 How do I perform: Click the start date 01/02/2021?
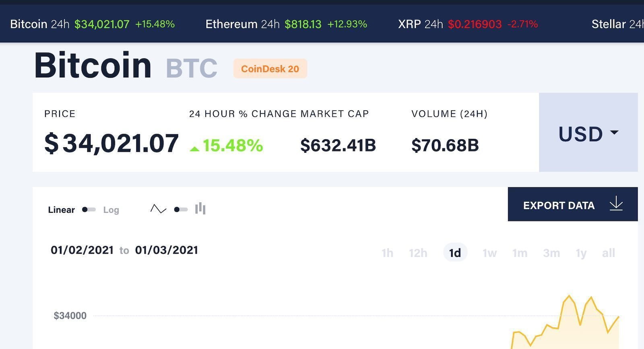(x=82, y=250)
